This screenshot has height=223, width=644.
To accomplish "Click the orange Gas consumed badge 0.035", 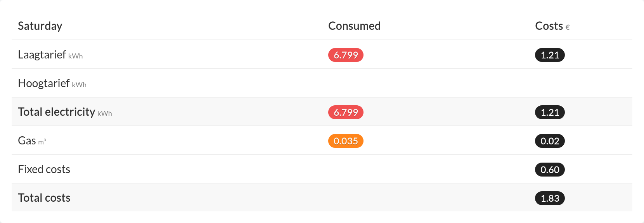I will click(x=346, y=141).
